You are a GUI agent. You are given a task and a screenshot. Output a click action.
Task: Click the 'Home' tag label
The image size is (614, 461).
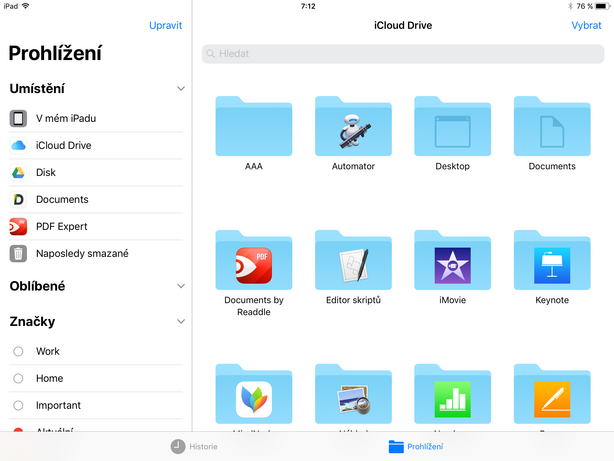49,378
